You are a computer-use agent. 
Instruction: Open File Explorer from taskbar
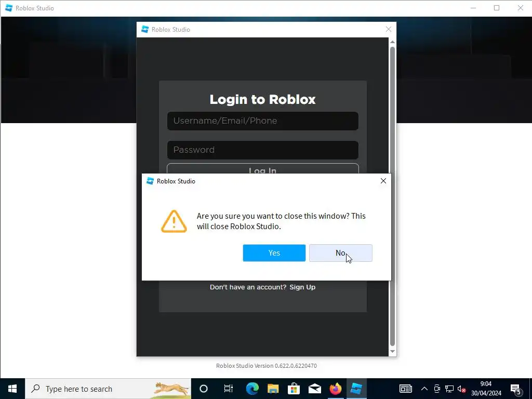pos(273,389)
